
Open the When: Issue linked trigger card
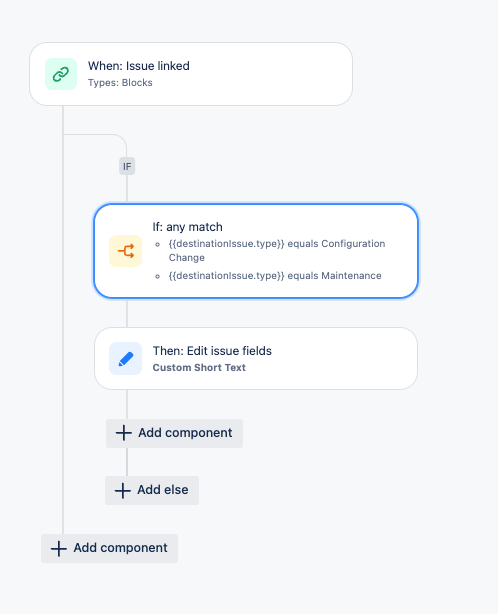[191, 74]
